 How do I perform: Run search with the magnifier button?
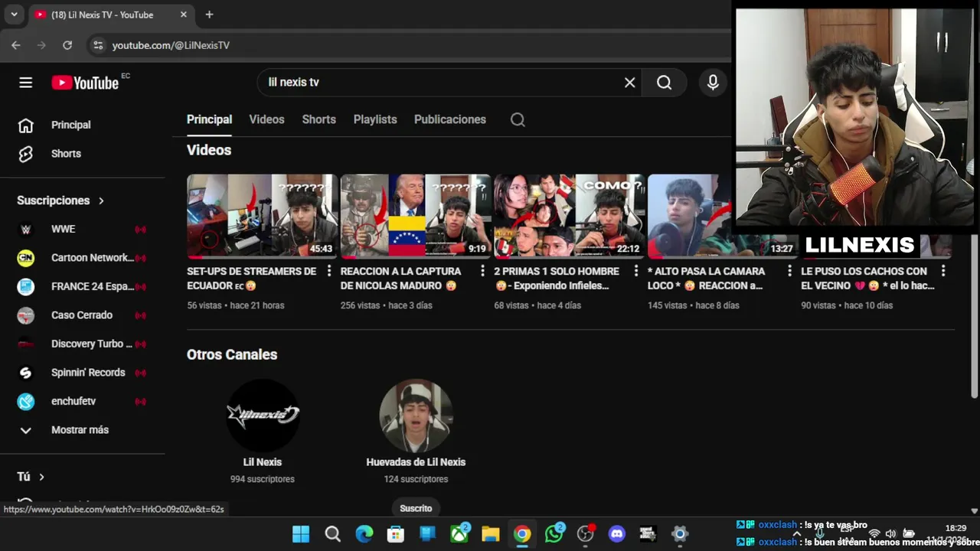[664, 83]
